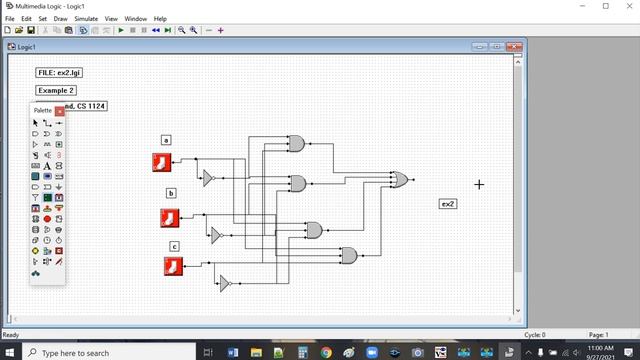Select the 'ex2' output label
Viewport: 640px width, 360px height.
pyautogui.click(x=448, y=204)
